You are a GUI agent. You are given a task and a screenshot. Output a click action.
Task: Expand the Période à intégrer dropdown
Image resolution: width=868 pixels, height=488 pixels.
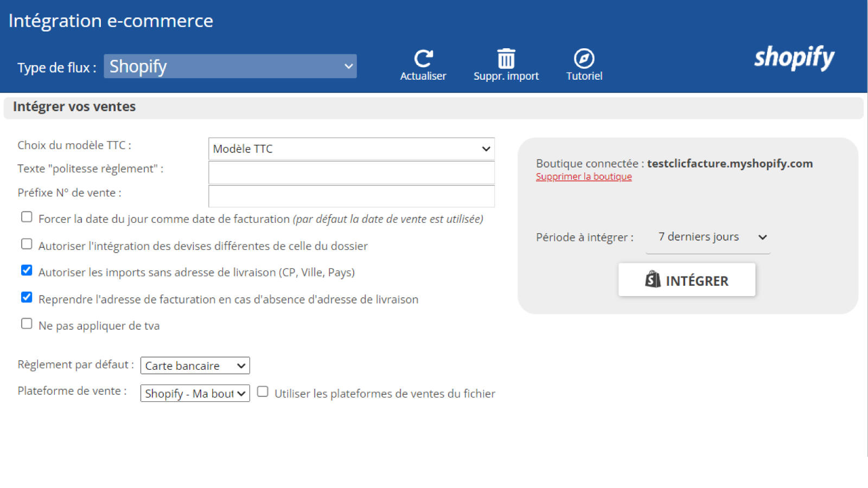coord(708,237)
